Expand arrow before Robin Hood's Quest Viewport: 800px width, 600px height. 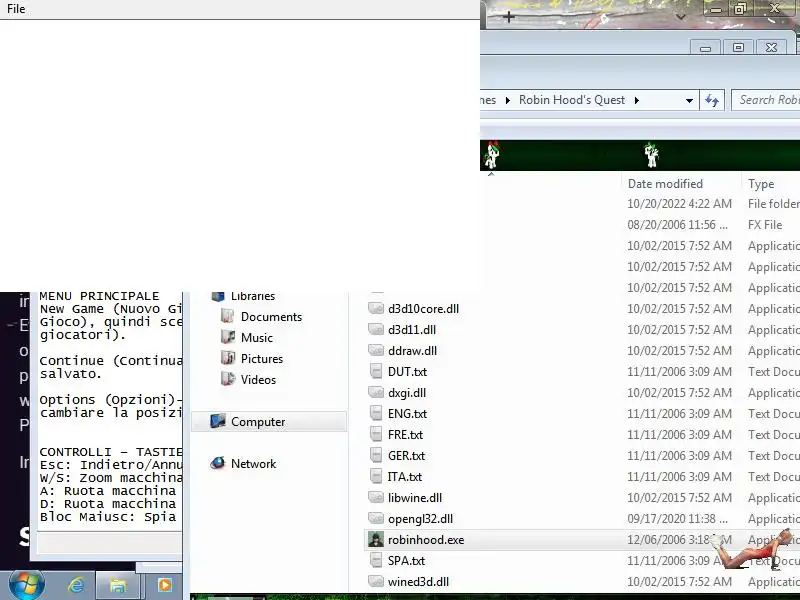coord(507,101)
